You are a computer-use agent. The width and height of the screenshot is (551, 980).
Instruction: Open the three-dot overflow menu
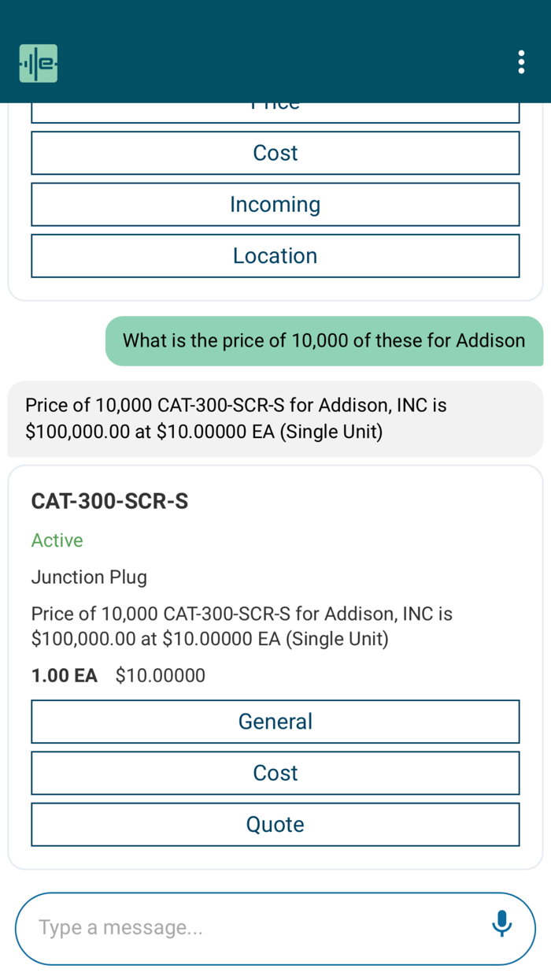pyautogui.click(x=521, y=62)
